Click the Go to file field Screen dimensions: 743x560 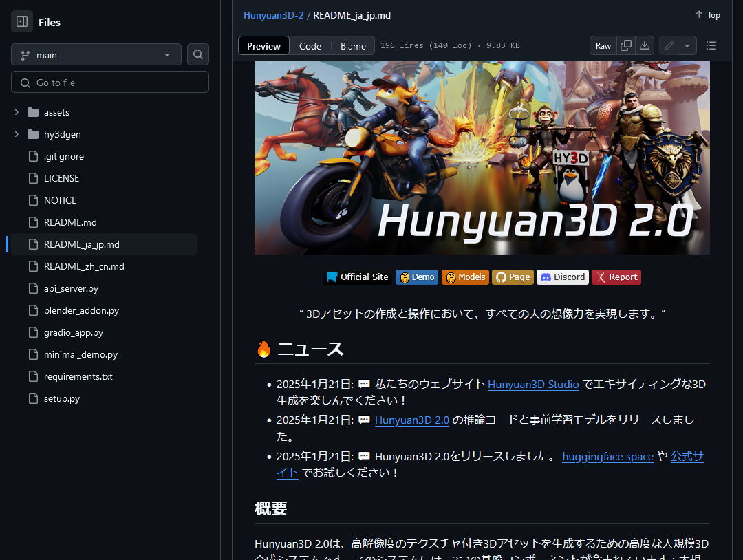(109, 81)
